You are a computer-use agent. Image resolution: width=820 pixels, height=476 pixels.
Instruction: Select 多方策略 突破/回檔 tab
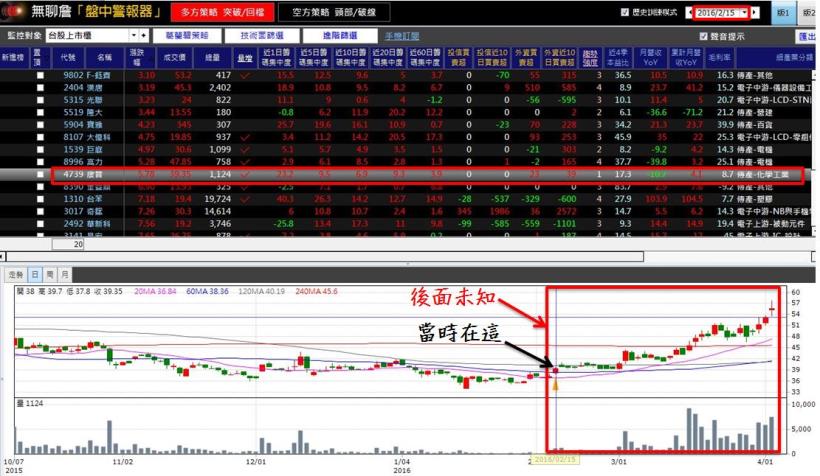(x=223, y=12)
